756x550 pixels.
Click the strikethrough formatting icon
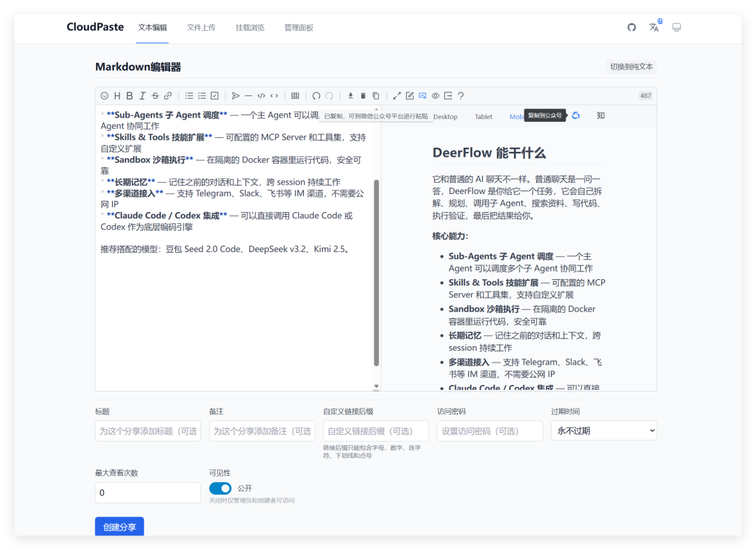(x=155, y=96)
